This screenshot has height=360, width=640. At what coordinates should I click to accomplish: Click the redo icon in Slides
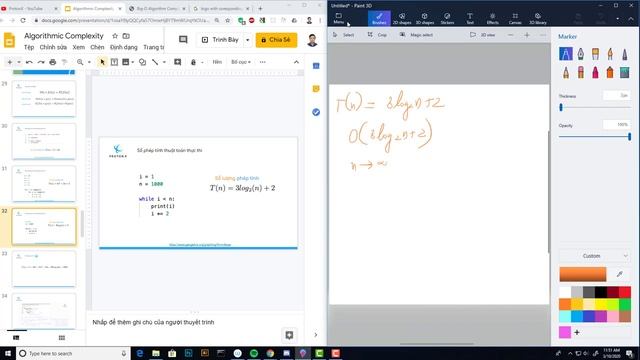click(x=41, y=62)
